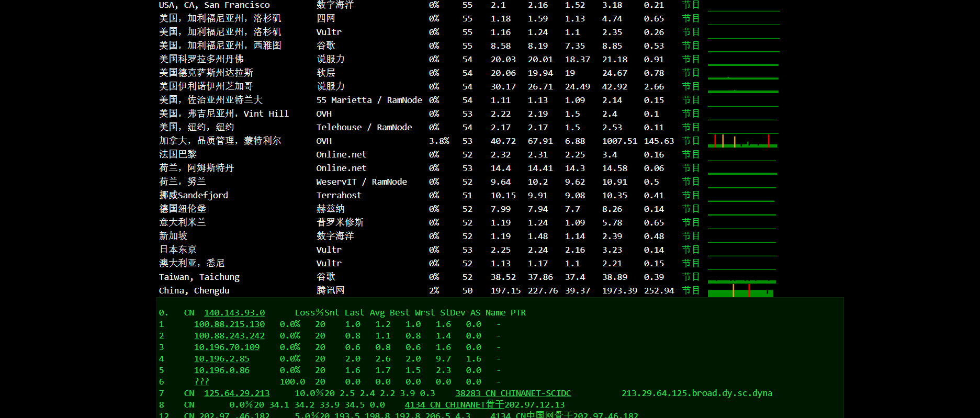Open the 节目 link for 美国伊利诺伊州芝加哥 row
This screenshot has width=980, height=418.
[x=691, y=86]
